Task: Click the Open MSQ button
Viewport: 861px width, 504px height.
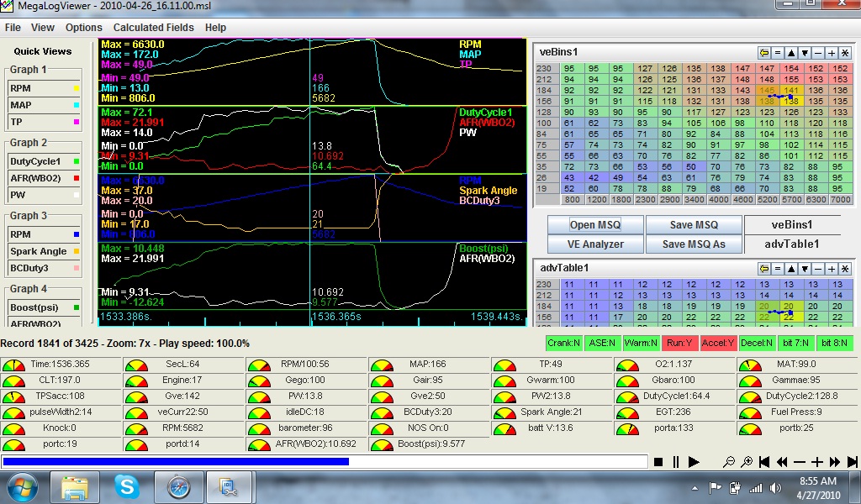Action: [x=595, y=225]
